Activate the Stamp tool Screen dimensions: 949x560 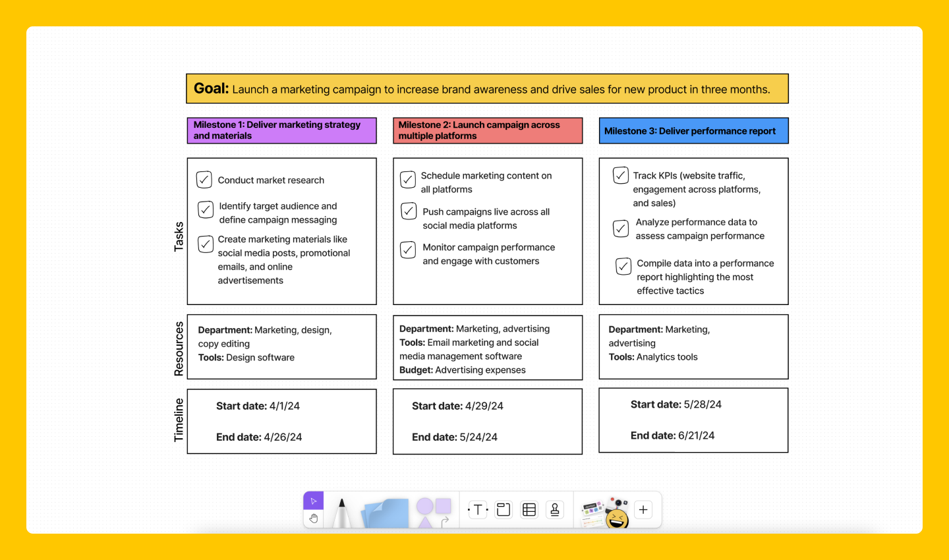click(554, 509)
